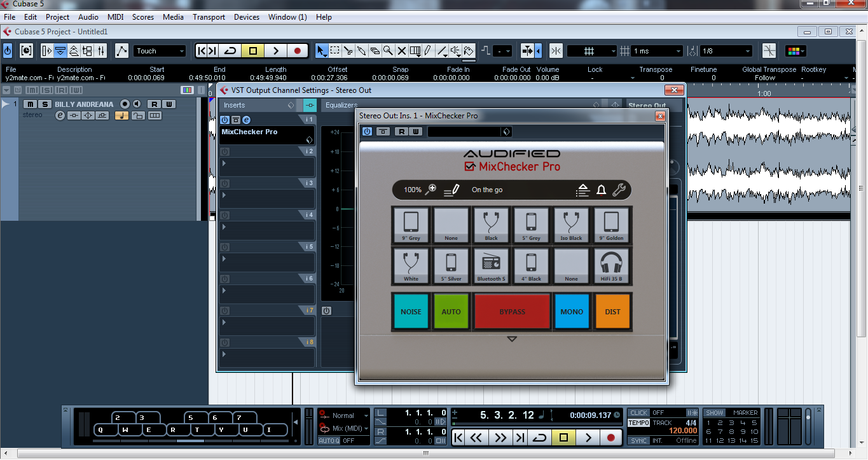
Task: Open the quantize 1/8 dropdown
Action: tap(726, 51)
